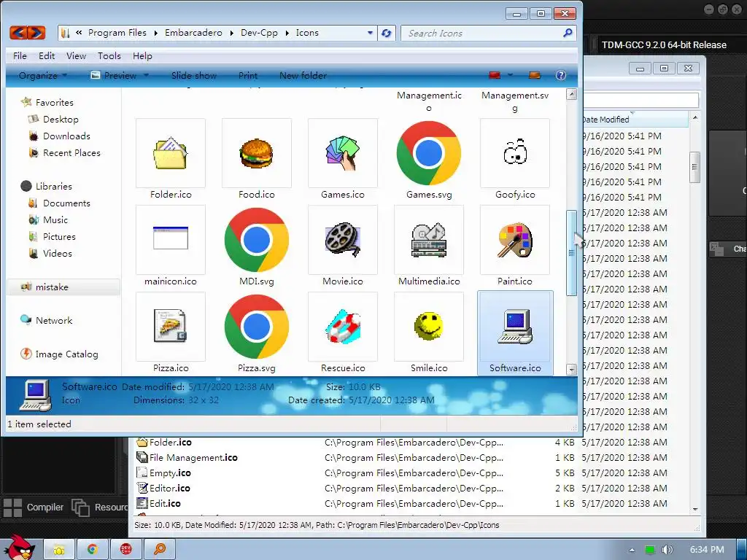Open Chrome from the taskbar
Screen dimensions: 747x560
coord(93,550)
